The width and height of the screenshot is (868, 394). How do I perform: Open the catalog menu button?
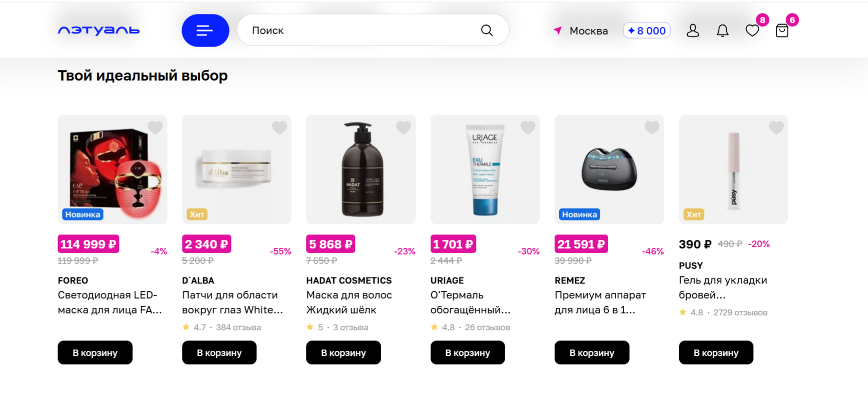pyautogui.click(x=205, y=31)
